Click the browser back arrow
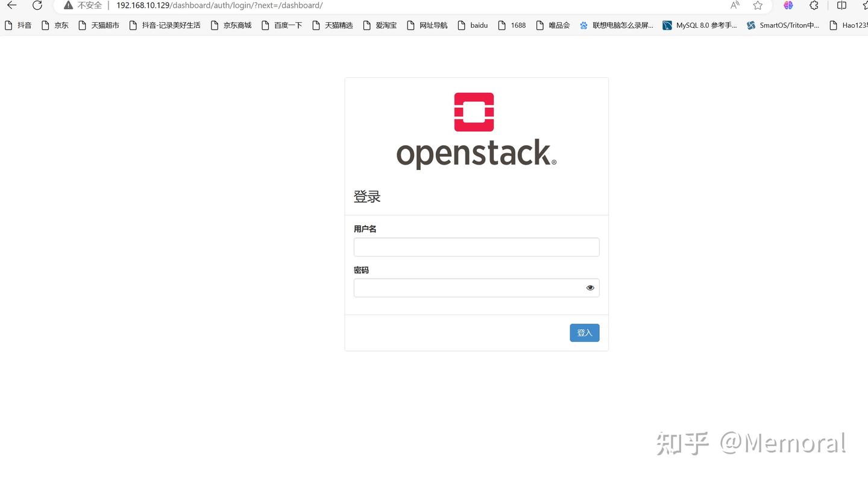The width and height of the screenshot is (868, 478). pos(11,5)
